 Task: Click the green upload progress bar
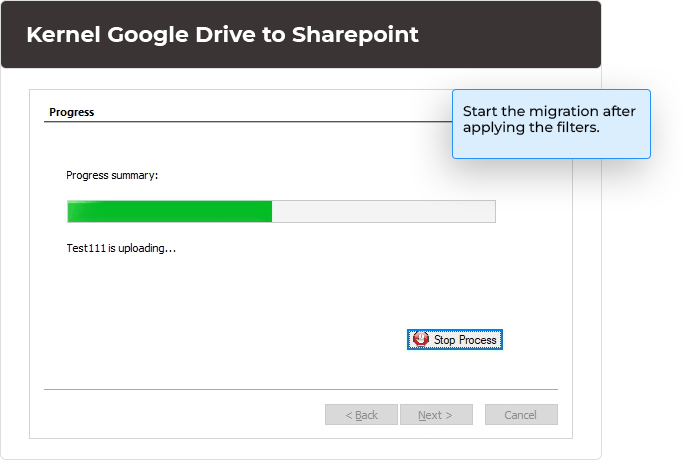point(281,211)
